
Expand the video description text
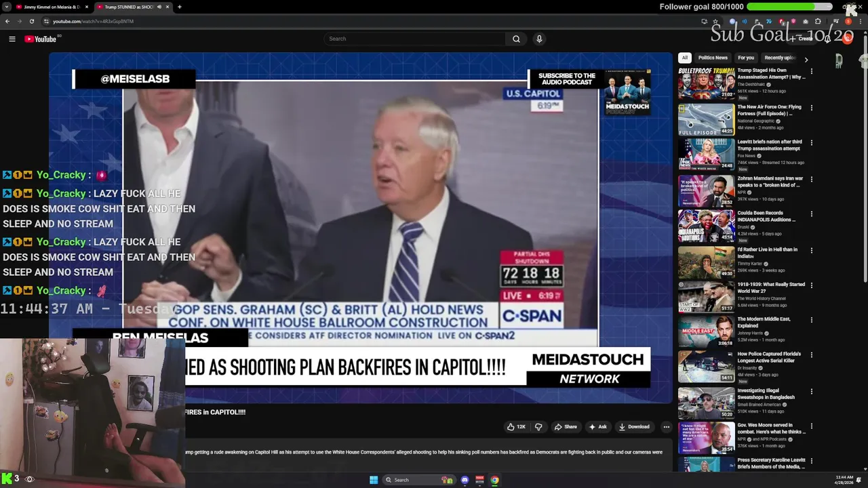(424, 452)
